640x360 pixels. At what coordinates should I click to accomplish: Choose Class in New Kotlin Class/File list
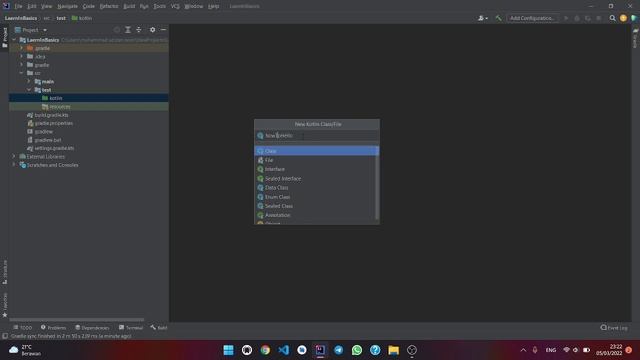coord(316,151)
